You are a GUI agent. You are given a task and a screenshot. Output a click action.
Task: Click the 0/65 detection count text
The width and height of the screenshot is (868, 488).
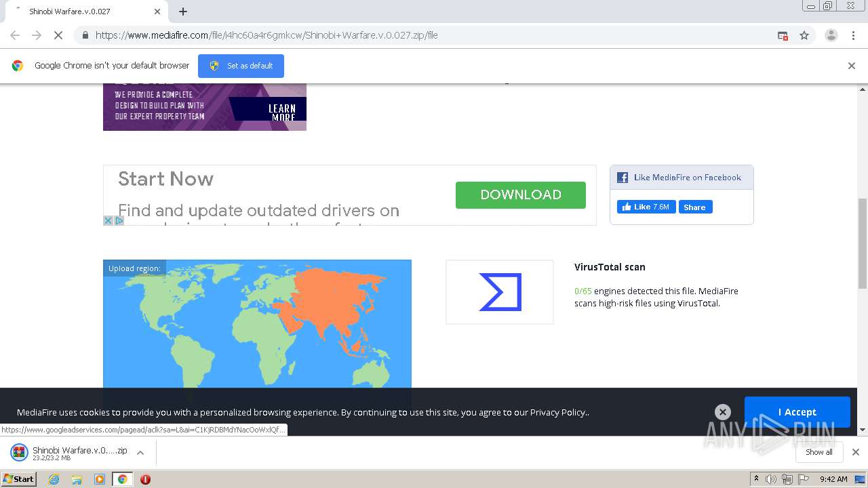pos(583,291)
